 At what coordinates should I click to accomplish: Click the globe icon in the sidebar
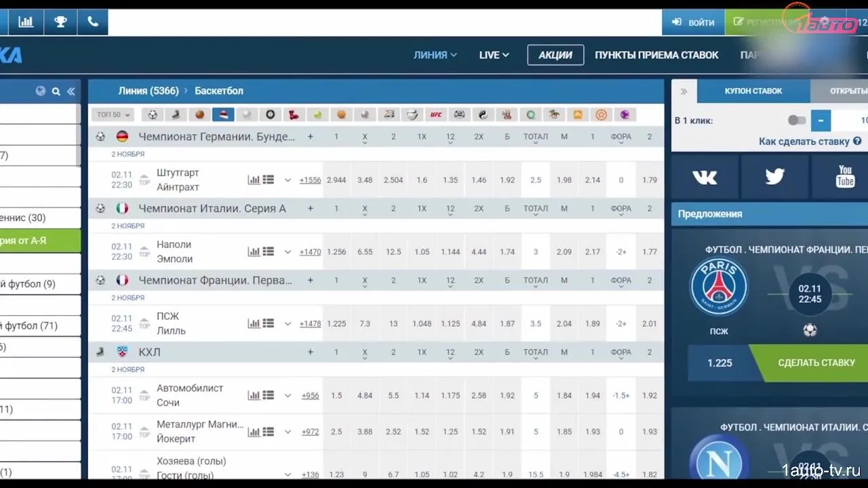41,91
